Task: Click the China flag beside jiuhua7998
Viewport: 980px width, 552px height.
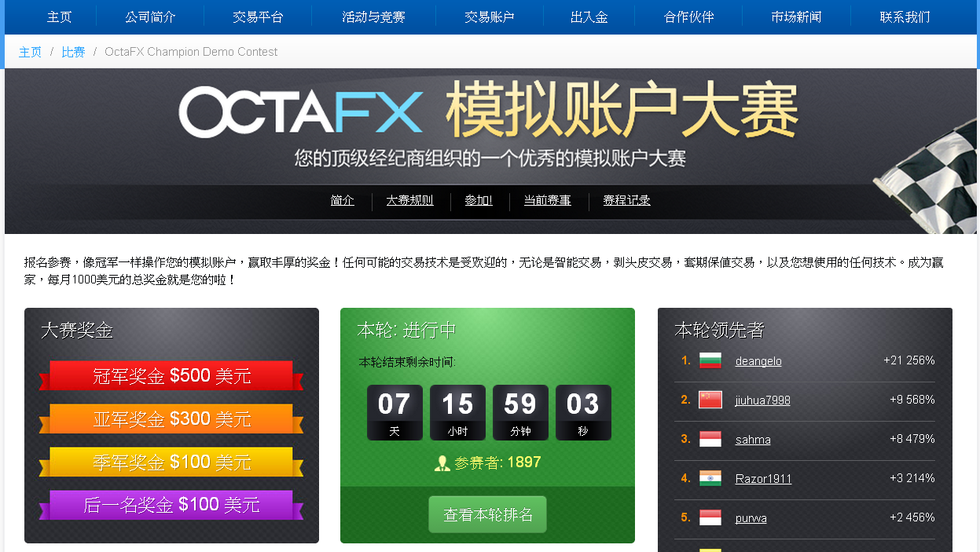Action: pyautogui.click(x=710, y=400)
